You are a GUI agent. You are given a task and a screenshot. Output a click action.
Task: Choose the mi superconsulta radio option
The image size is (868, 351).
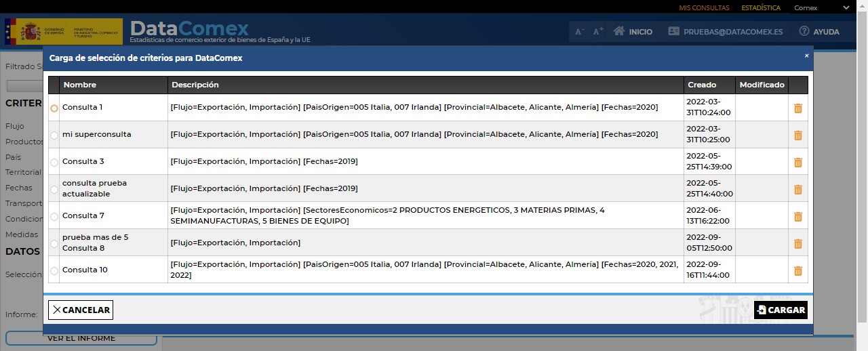tap(54, 136)
